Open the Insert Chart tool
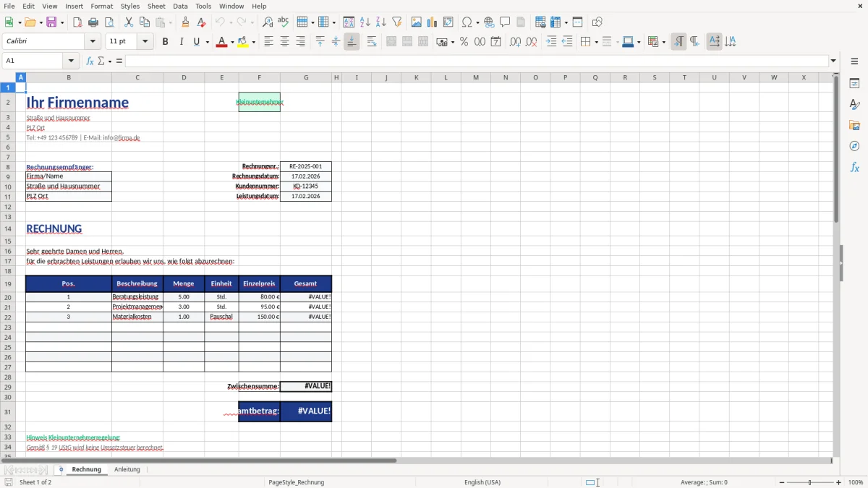This screenshot has width=868, height=488. click(432, 22)
